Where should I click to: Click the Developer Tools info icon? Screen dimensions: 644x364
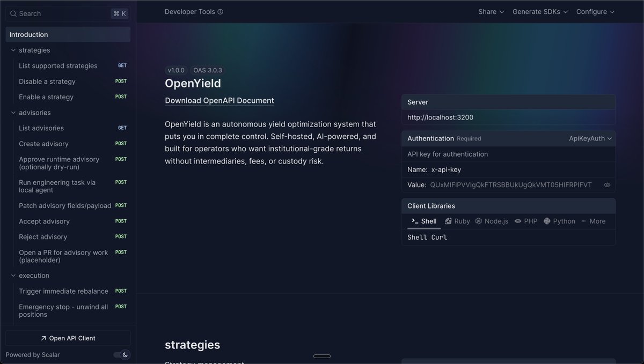pos(221,12)
